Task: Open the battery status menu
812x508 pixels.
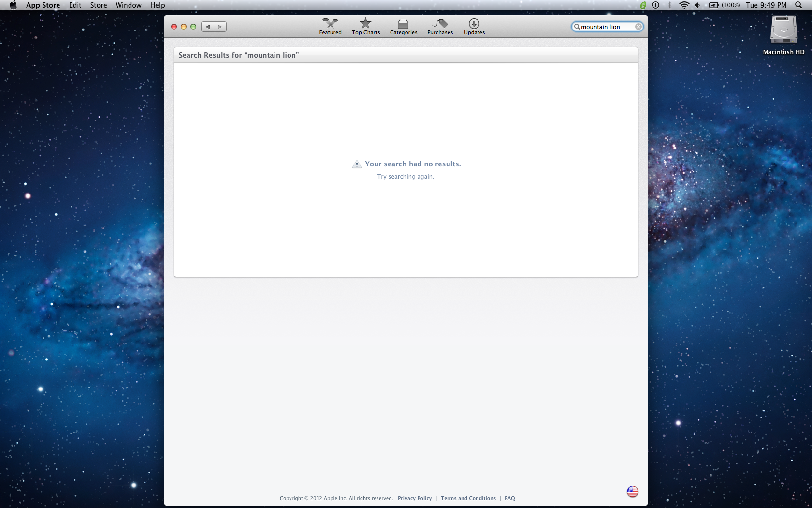Action: (x=724, y=5)
